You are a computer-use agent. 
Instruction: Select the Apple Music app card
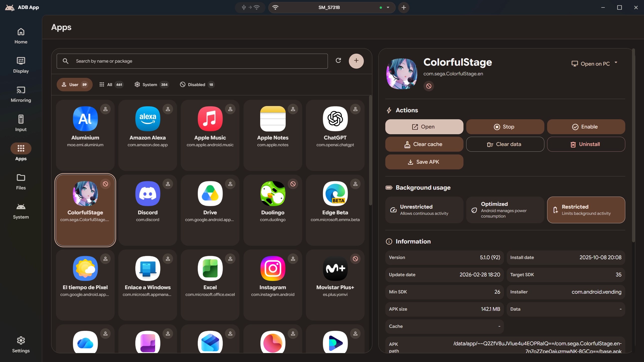(x=210, y=135)
